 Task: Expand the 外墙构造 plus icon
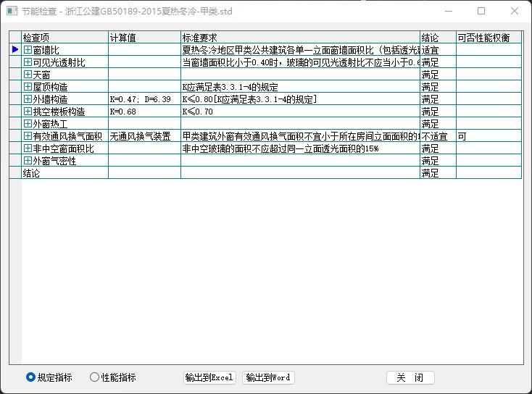point(28,99)
